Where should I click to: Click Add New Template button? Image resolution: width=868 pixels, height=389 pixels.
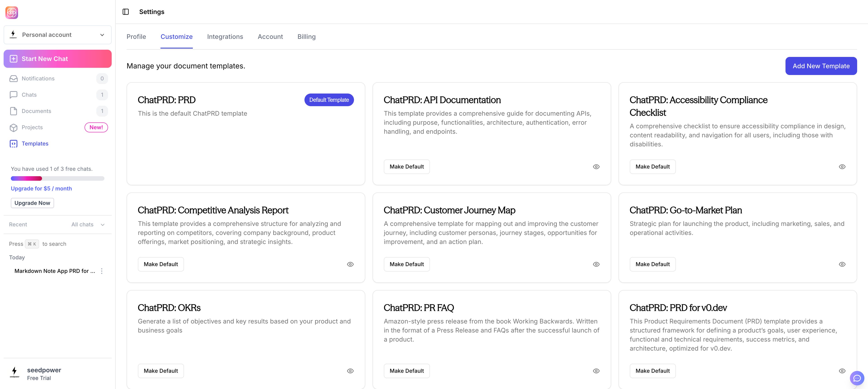pos(821,66)
